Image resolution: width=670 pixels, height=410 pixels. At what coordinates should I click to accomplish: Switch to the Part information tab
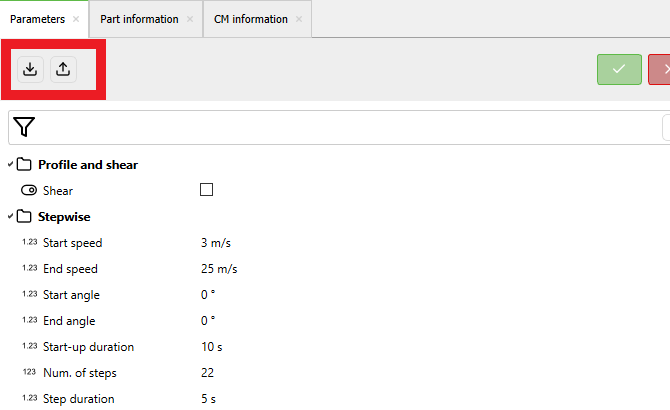point(139,19)
